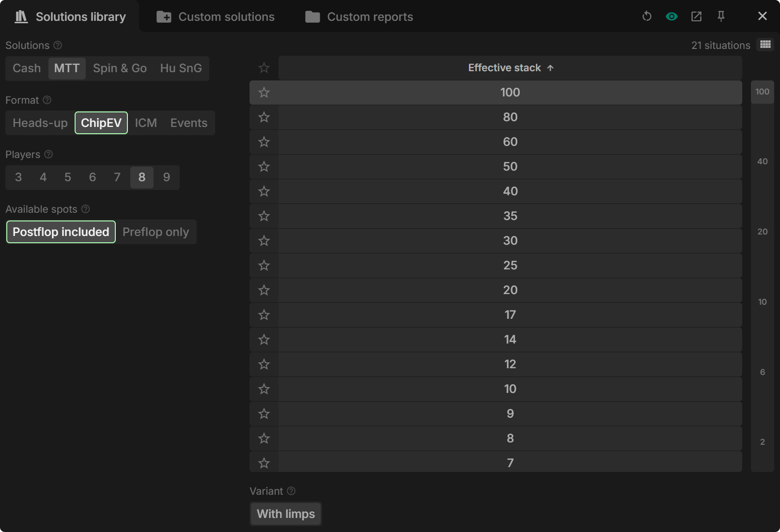Click the With limps variant button
Image resolution: width=780 pixels, height=532 pixels.
click(286, 514)
